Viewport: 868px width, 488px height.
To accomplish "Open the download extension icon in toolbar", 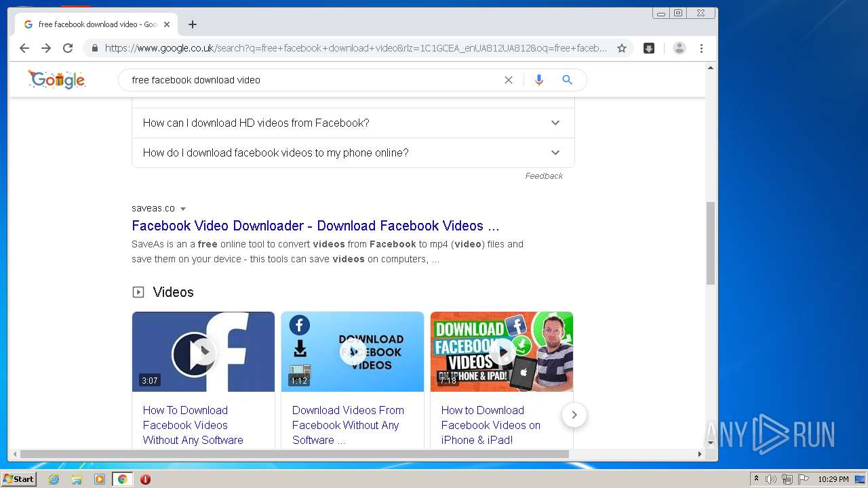I will (x=649, y=48).
